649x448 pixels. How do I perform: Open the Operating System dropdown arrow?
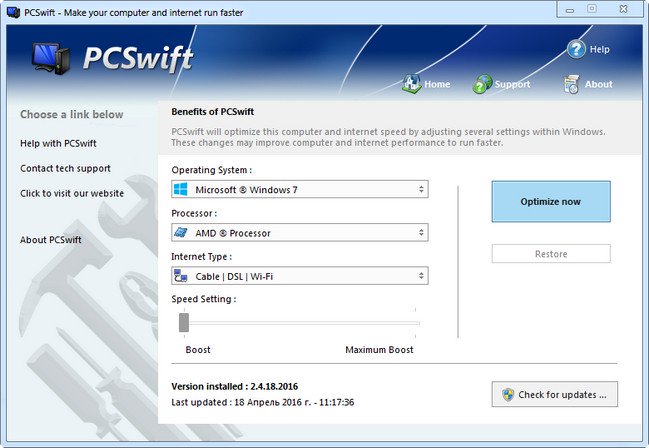[421, 190]
